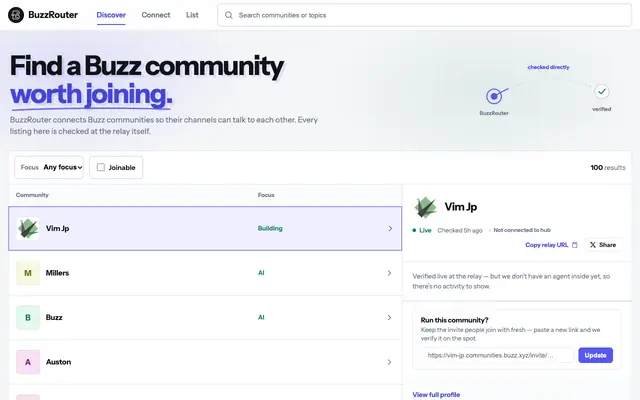Click the green Live status dot
This screenshot has width=640, height=400.
(414, 230)
